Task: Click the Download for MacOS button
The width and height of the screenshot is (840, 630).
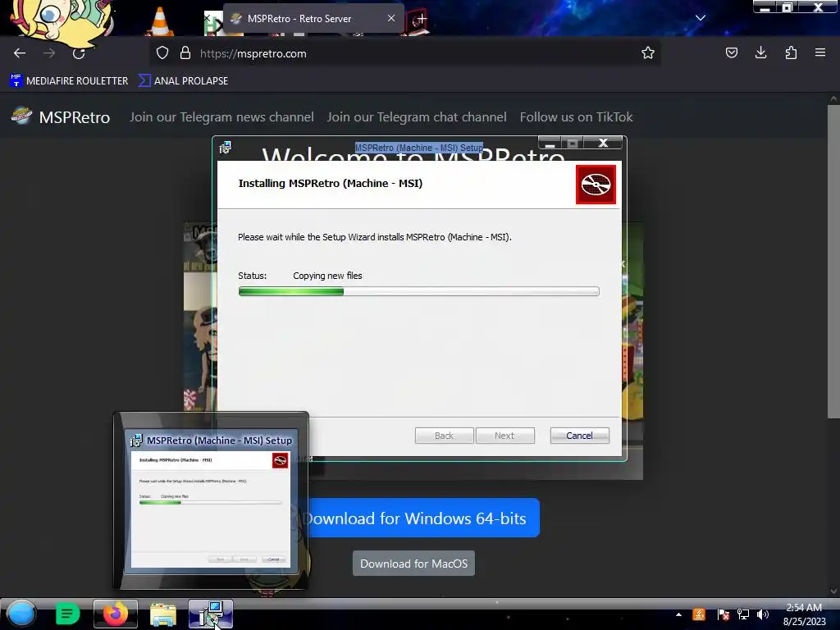Action: pos(413,564)
